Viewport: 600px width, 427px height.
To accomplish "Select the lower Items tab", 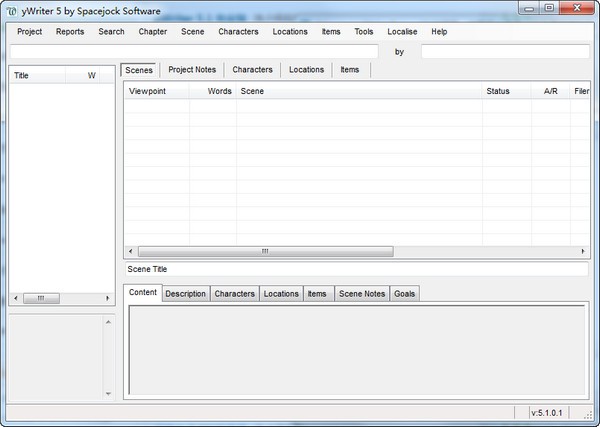I will pos(317,294).
